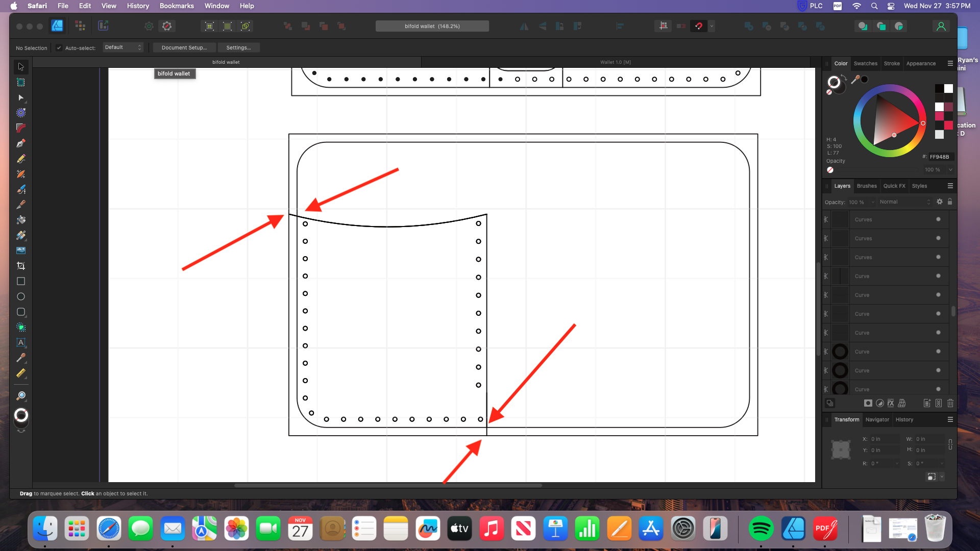The width and height of the screenshot is (980, 551).
Task: Hide the third Curves layer
Action: 938,257
